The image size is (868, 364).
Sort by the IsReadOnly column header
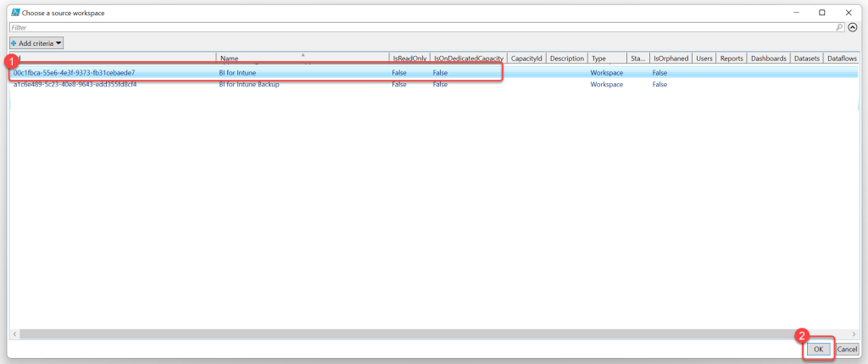point(409,59)
